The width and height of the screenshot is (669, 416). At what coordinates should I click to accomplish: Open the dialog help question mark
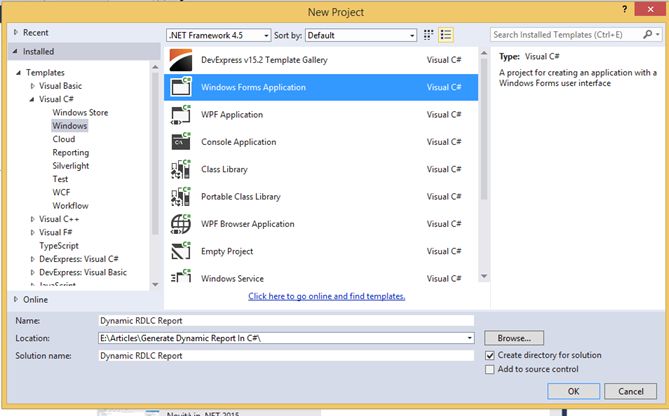[624, 9]
